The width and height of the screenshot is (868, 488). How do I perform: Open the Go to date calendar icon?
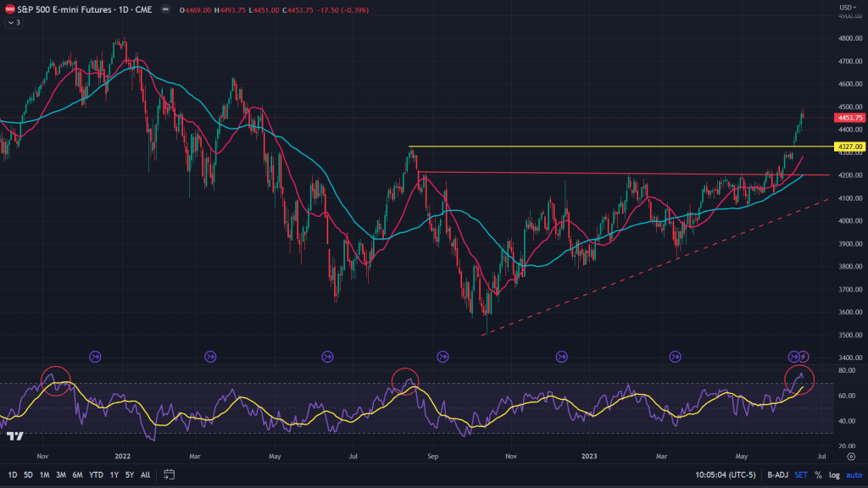(x=169, y=474)
